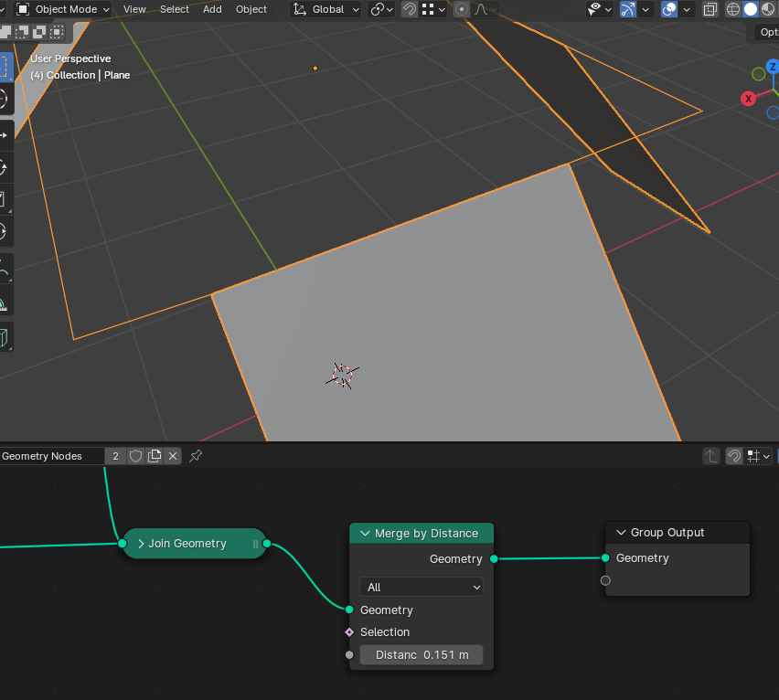The image size is (779, 700).
Task: Click the proportional editing falloff curve icon
Action: [x=482, y=9]
